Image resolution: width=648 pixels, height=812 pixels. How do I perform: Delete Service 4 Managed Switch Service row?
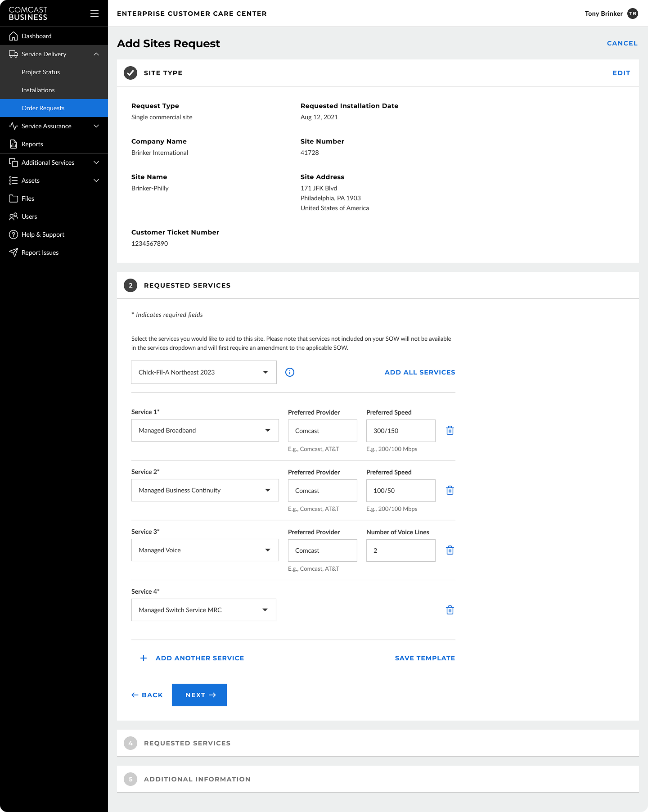tap(450, 610)
